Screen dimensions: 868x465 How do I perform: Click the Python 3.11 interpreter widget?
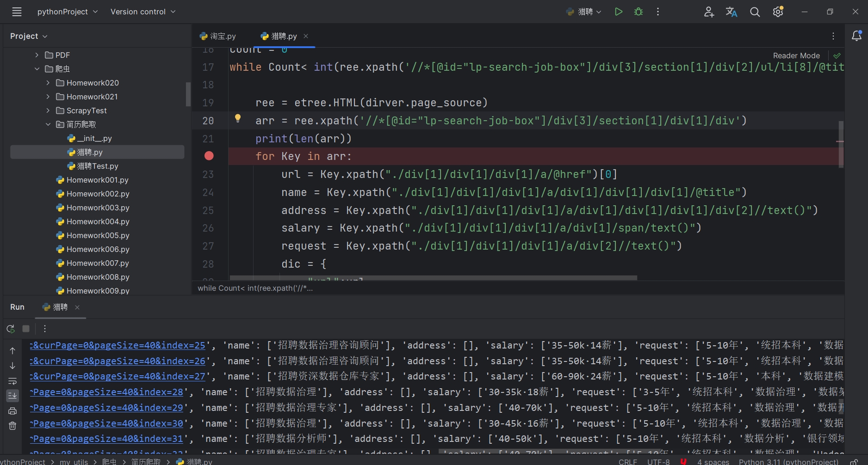click(788, 462)
